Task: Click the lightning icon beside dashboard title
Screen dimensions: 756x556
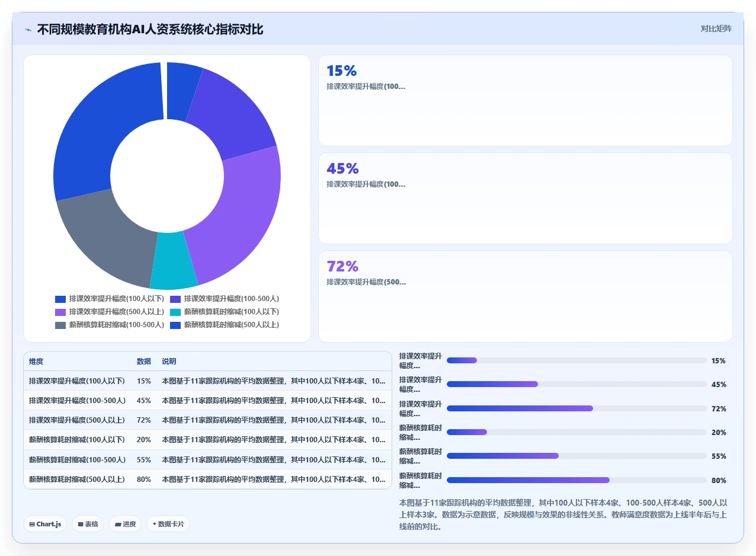Action: click(28, 30)
